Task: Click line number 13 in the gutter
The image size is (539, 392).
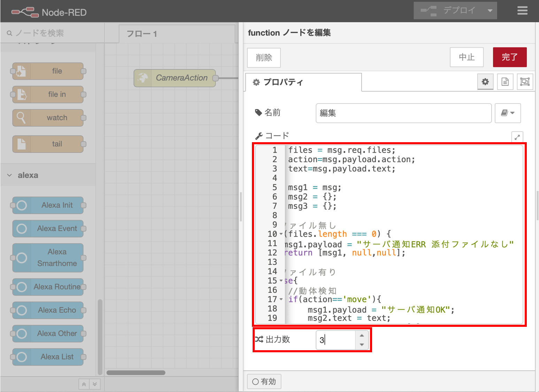Action: (272, 262)
